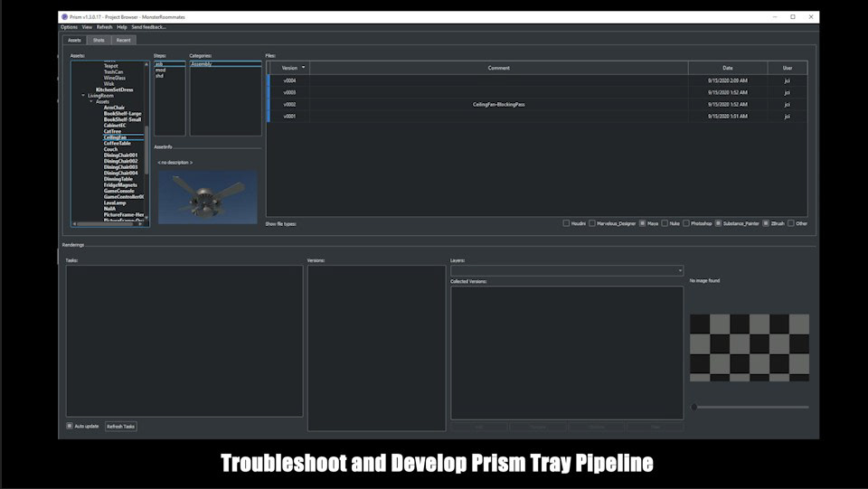This screenshot has height=489, width=868.
Task: Enable the Houdini file type checkbox
Action: coord(566,223)
